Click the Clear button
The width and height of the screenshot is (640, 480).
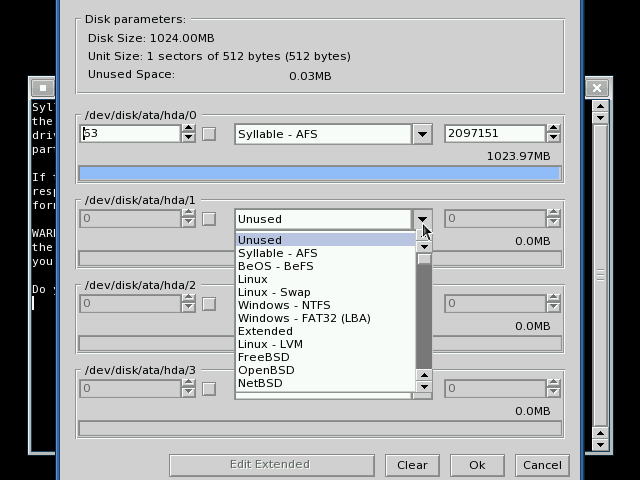click(412, 465)
